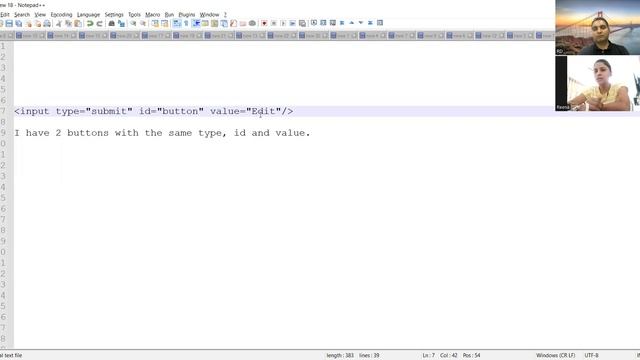Toggle synchronized vertical scrolling
Viewport: 640px width, 360px height.
[x=155, y=23]
